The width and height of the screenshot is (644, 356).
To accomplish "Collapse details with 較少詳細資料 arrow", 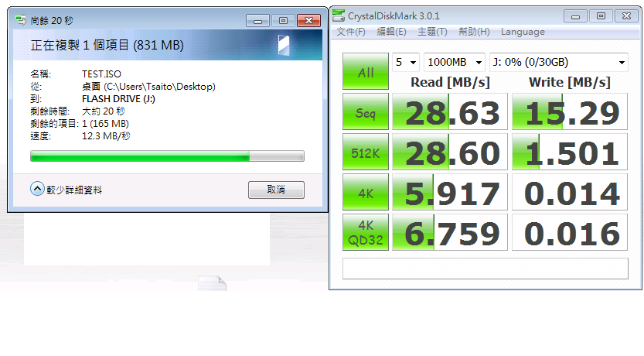I will pos(37,189).
